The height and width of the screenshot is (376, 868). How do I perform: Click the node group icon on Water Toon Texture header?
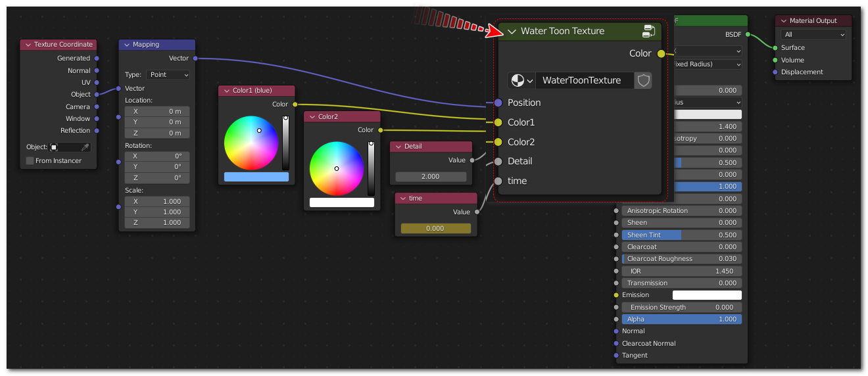[648, 31]
